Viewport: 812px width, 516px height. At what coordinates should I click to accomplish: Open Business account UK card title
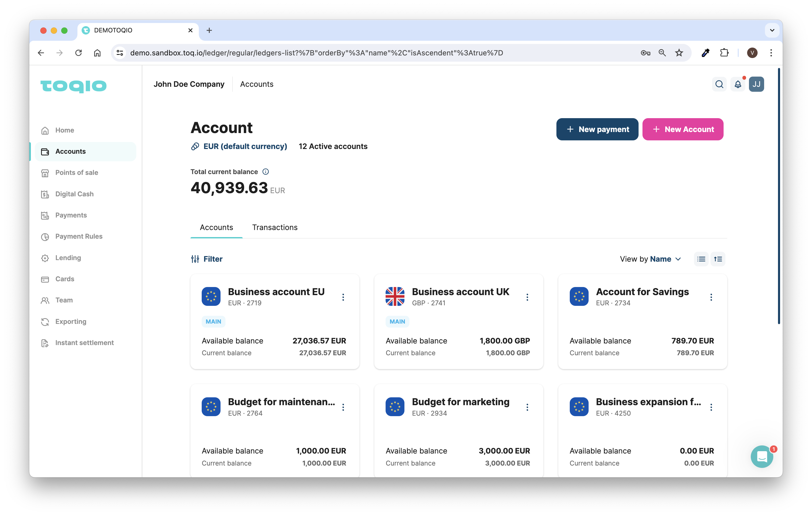point(460,292)
